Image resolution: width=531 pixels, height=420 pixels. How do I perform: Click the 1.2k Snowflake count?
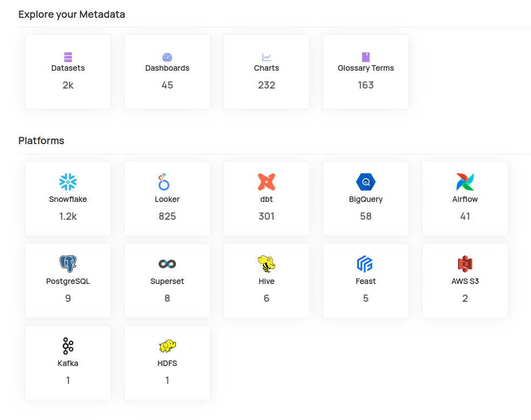point(68,216)
